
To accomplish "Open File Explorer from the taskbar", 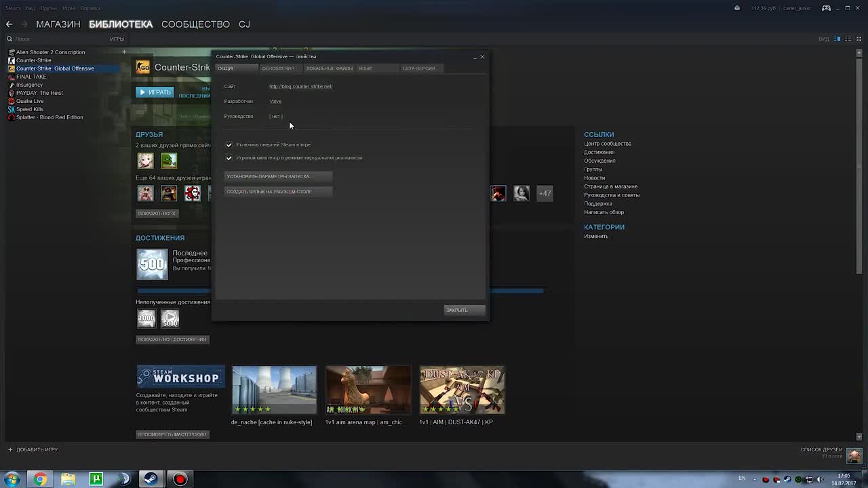I will click(x=68, y=479).
